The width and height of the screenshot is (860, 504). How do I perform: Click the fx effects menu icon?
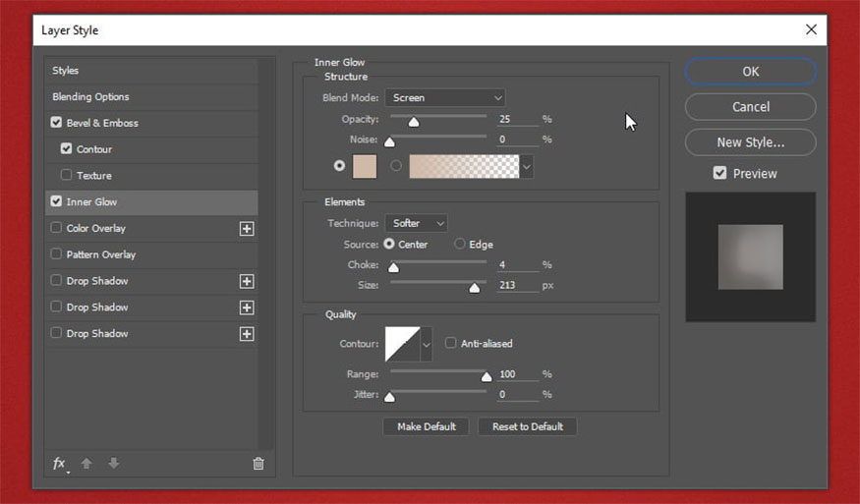[60, 464]
